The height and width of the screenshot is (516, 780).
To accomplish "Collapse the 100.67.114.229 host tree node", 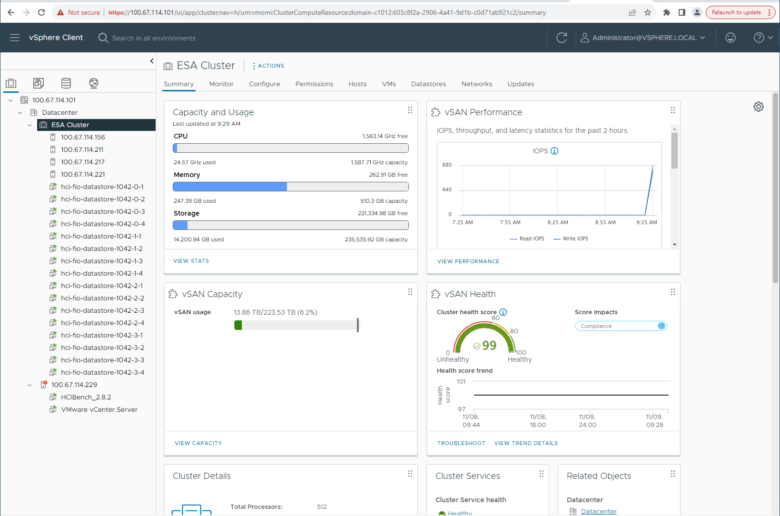I will (x=29, y=385).
